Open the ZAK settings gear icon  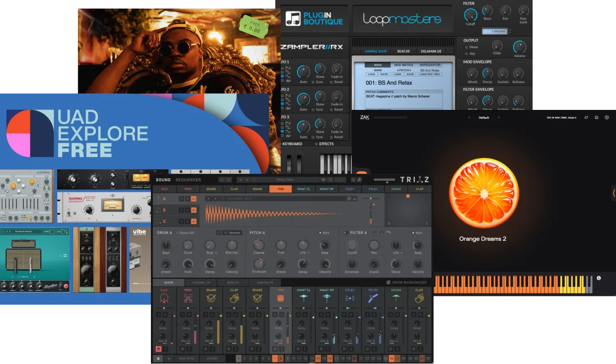point(606,118)
